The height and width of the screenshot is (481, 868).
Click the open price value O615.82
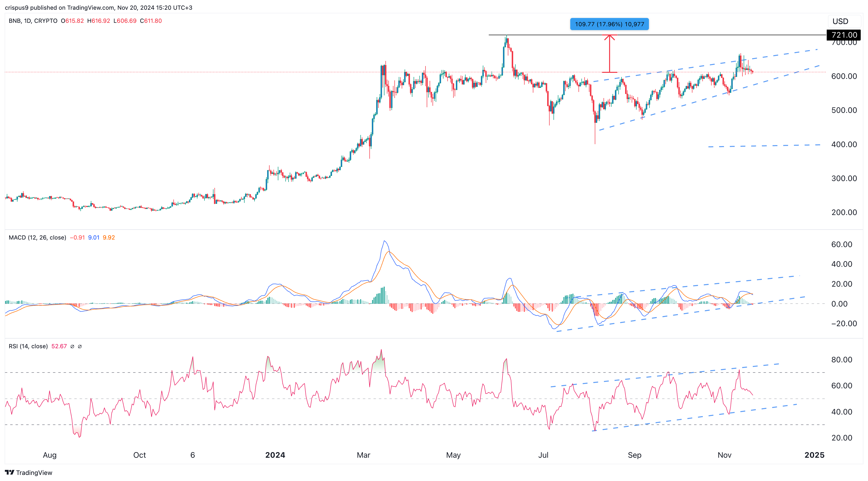(72, 21)
